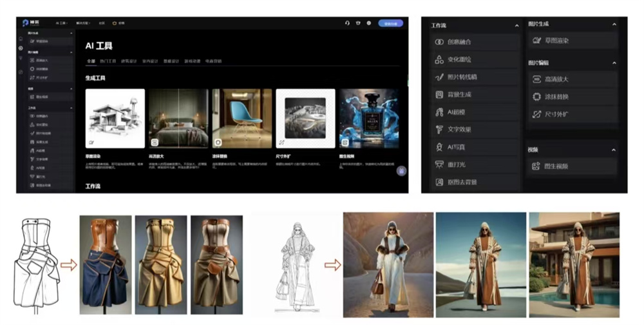This screenshot has width=644, height=325.
Task: Click the 高清放大 card title below bedroom image
Action: (156, 156)
